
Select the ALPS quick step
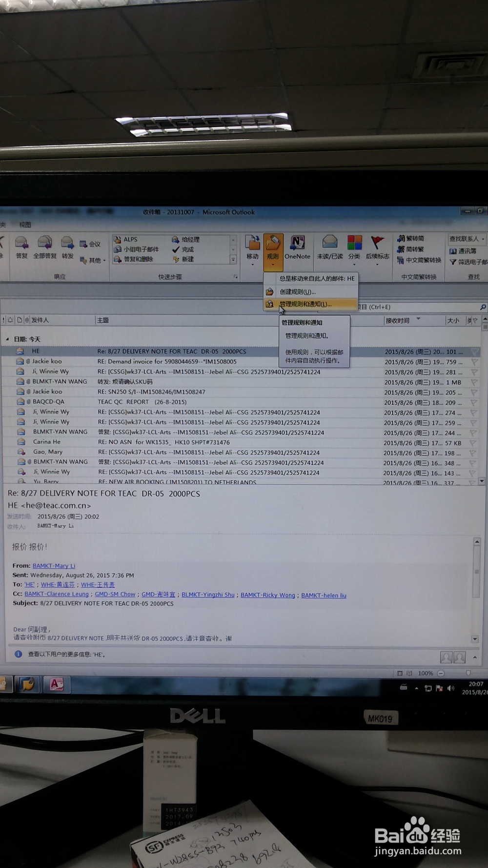click(x=126, y=239)
